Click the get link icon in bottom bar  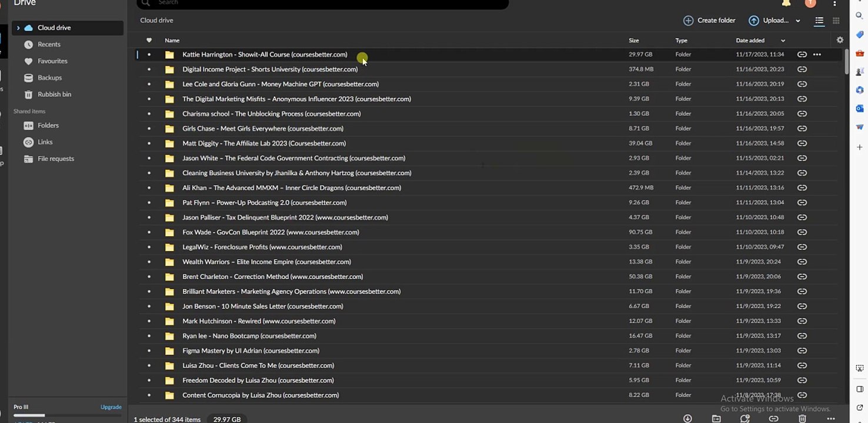pos(774,418)
